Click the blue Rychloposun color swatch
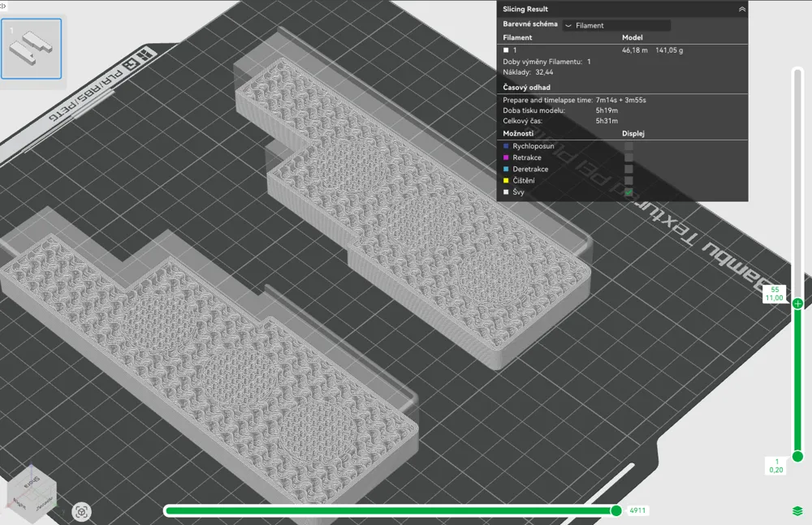This screenshot has height=525, width=812. pos(506,146)
